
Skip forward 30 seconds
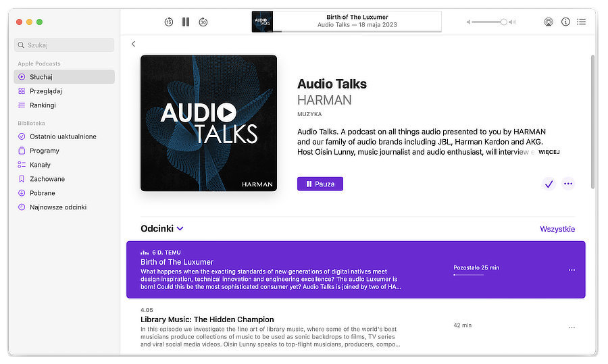coord(203,22)
